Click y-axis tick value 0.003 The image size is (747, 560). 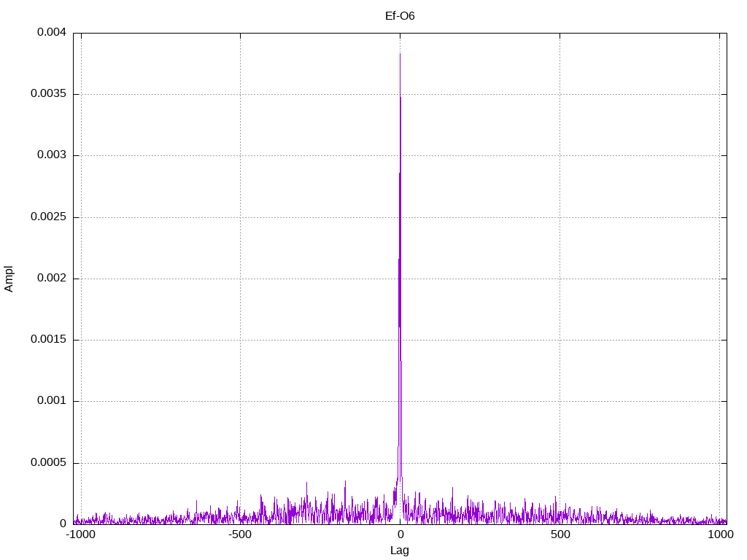(52, 155)
